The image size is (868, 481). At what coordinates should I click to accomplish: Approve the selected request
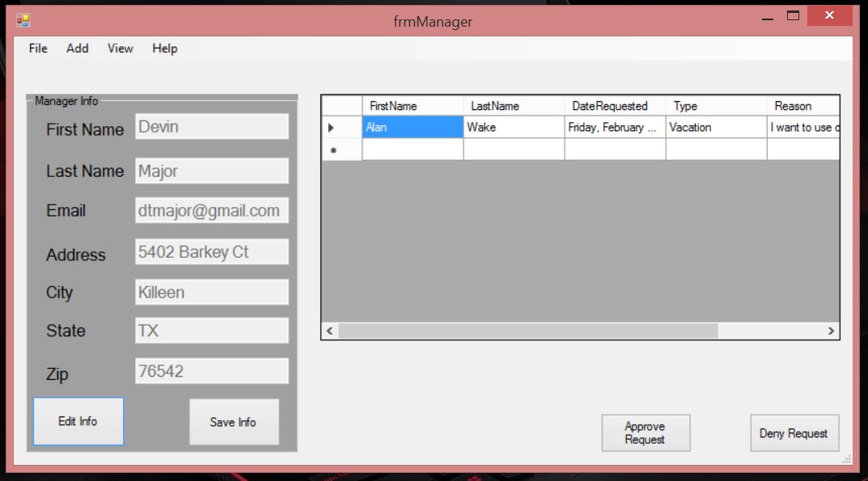click(x=646, y=433)
